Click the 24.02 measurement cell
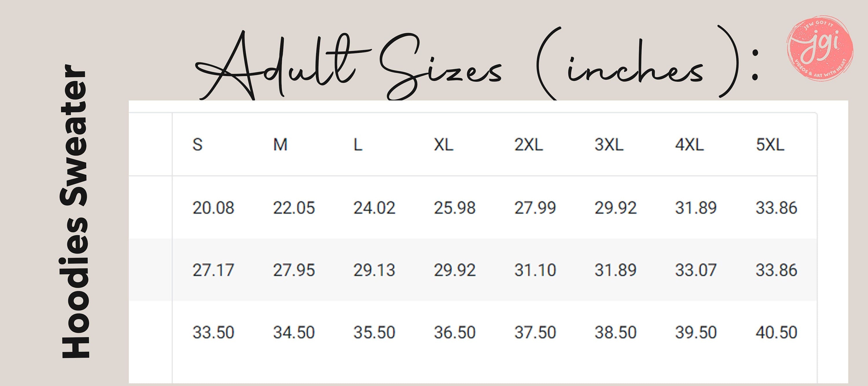The width and height of the screenshot is (868, 386). (x=374, y=208)
